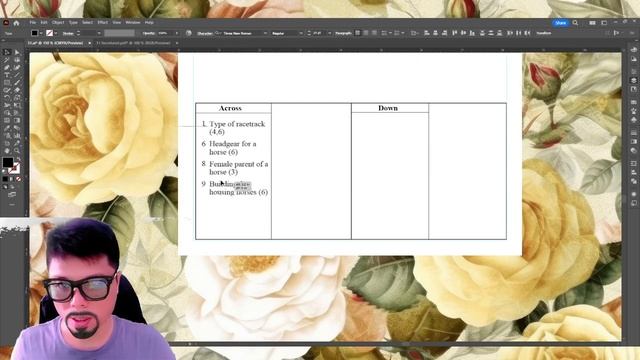Switch toolbox paint mode to Color

(x=5, y=179)
